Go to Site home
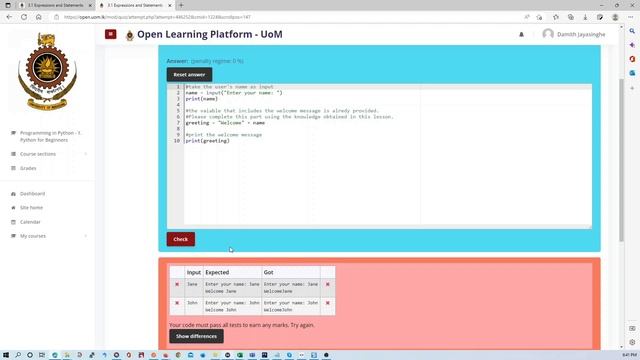Viewport: 640px width, 360px height. [x=31, y=208]
